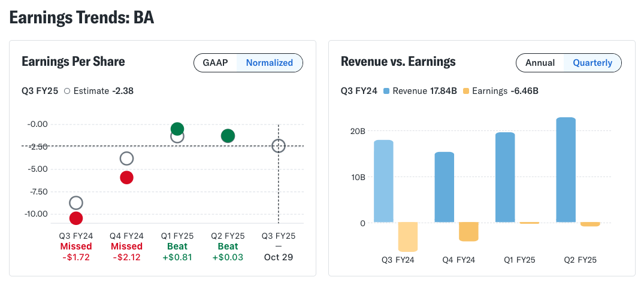Click the red Q3 FY24 actual EPS dot
644x283 pixels.
pos(76,218)
